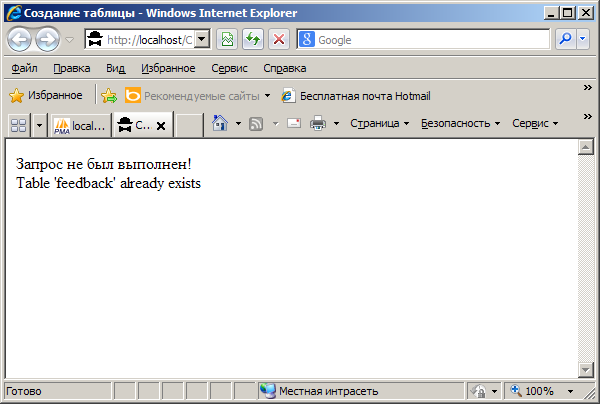Open the Файл menu
The image size is (600, 404).
tap(24, 68)
